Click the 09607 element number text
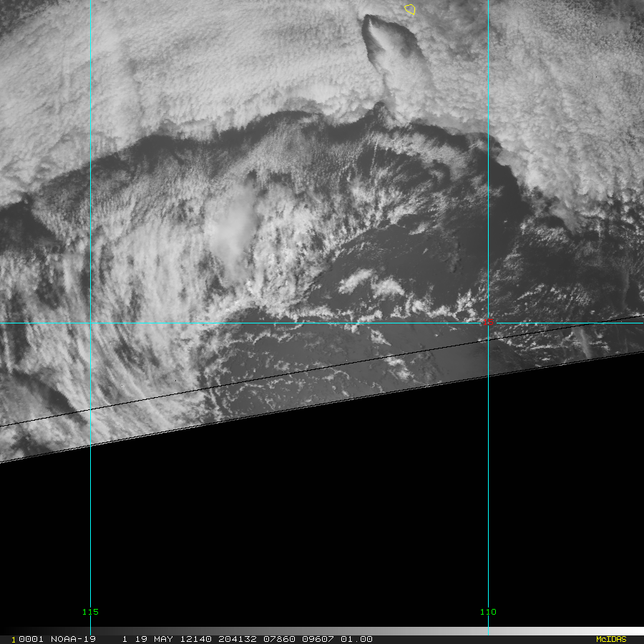 [x=318, y=639]
